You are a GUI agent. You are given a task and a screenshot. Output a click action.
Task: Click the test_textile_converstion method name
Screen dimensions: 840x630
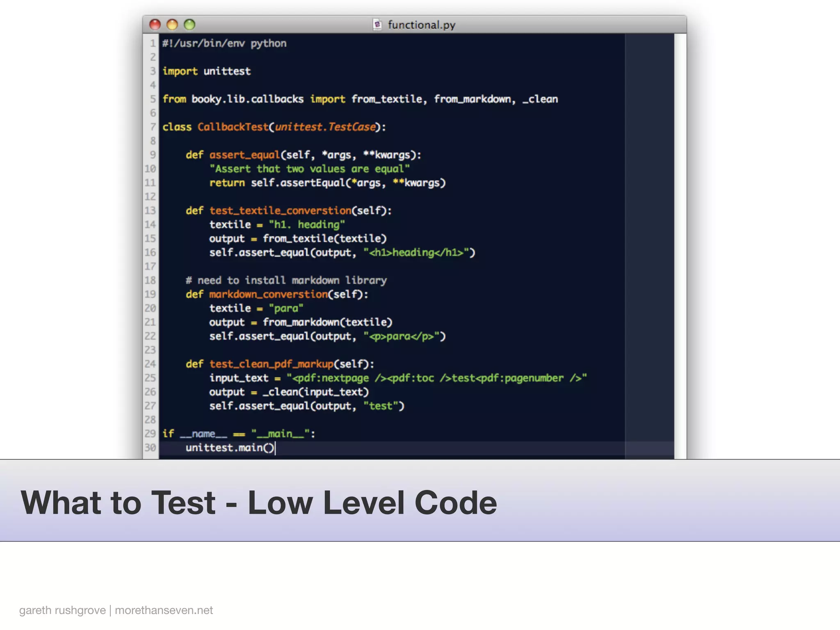point(280,210)
